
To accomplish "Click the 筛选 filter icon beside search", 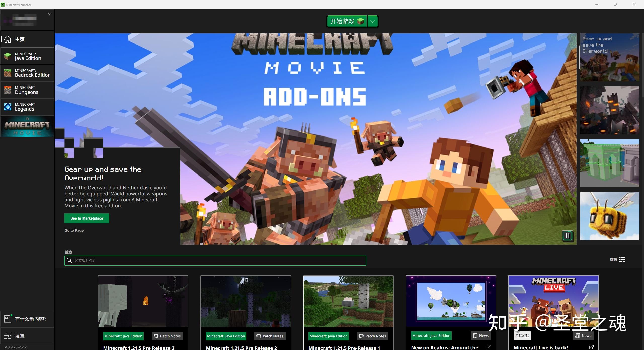I will click(x=622, y=260).
